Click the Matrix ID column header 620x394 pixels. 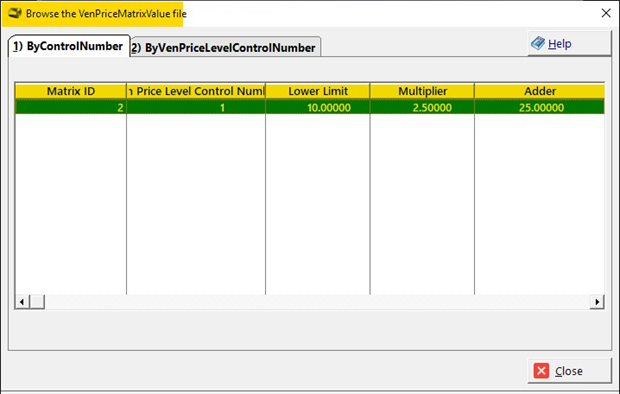coord(71,91)
